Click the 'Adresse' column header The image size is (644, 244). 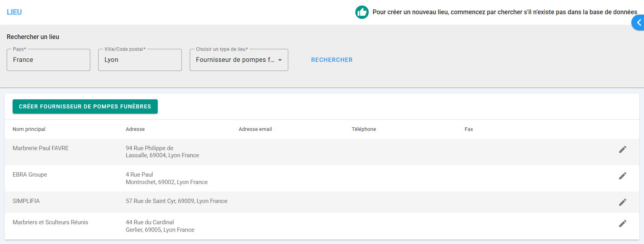(135, 129)
